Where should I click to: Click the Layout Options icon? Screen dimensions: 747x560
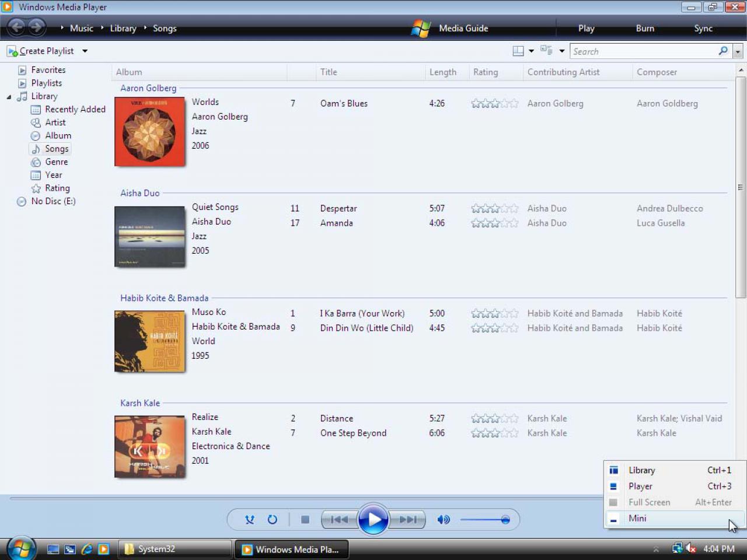coord(518,51)
